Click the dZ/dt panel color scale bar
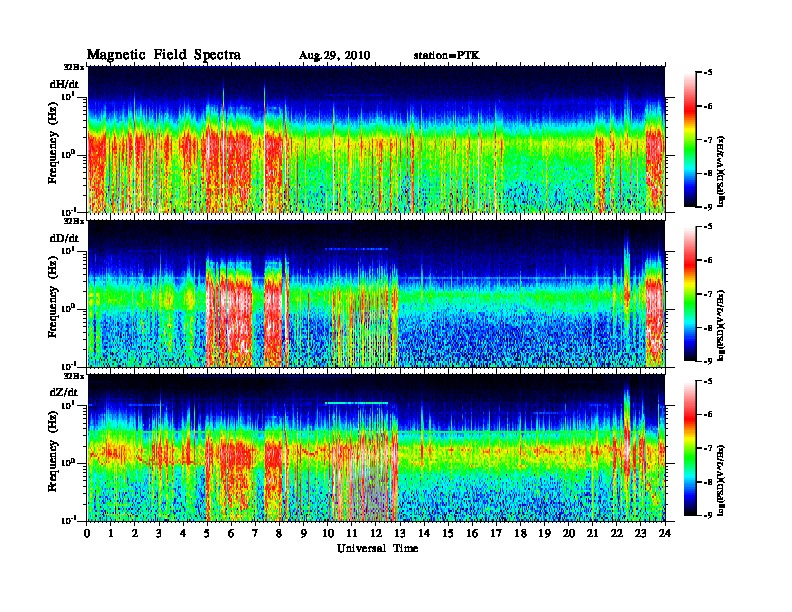 (690, 448)
